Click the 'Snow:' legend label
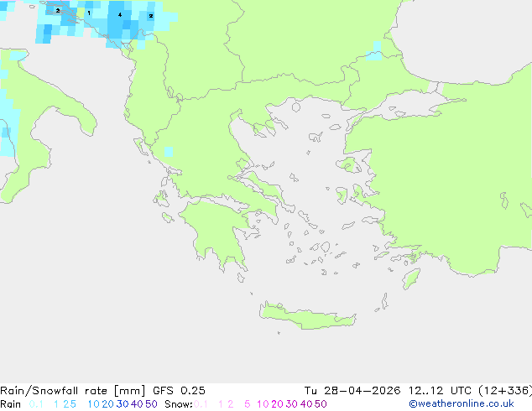The height and width of the screenshot is (411, 532). (x=179, y=404)
